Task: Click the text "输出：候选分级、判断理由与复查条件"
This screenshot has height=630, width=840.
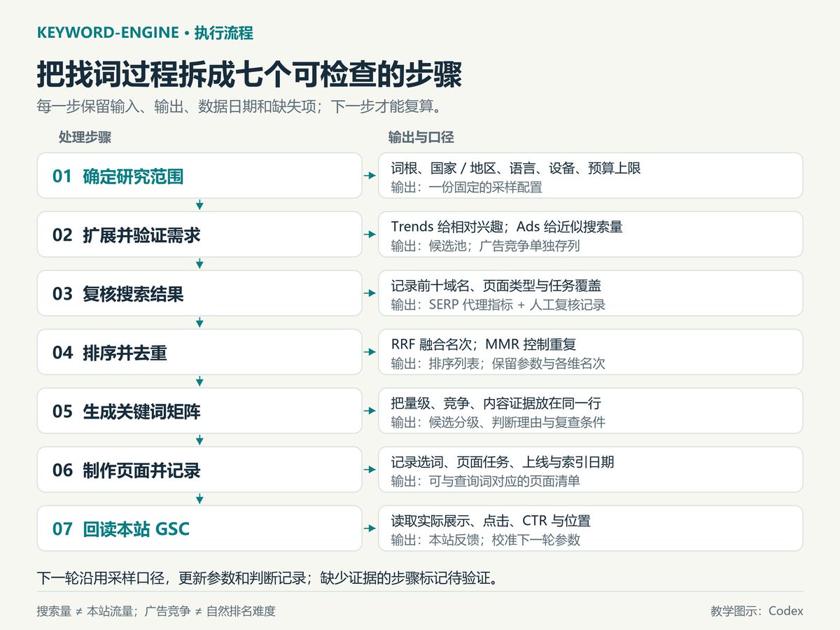Action: (498, 422)
